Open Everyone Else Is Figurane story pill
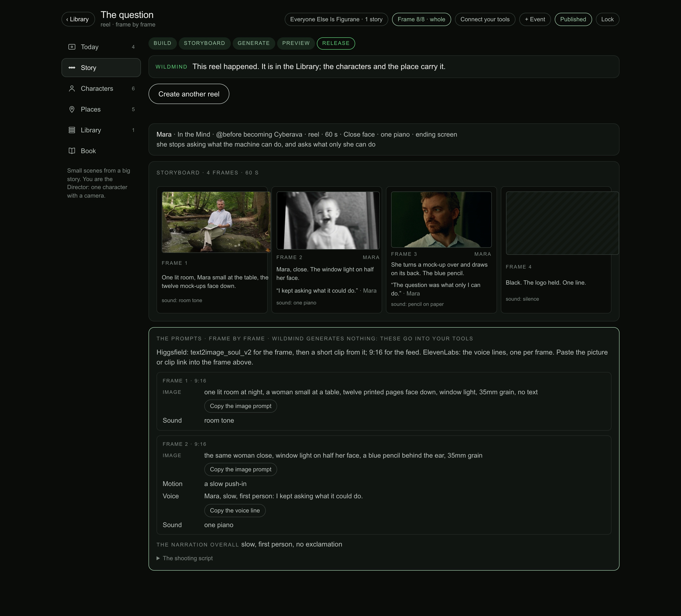681x616 pixels. (x=336, y=19)
